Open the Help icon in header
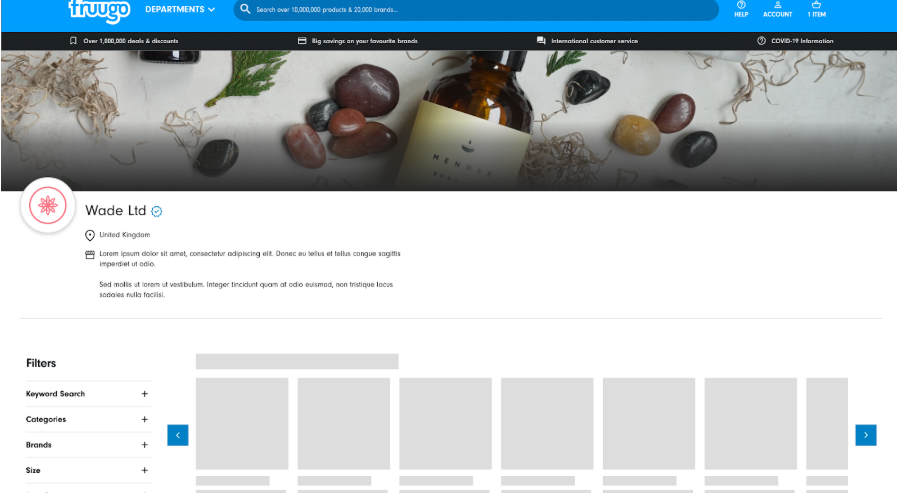 741,9
